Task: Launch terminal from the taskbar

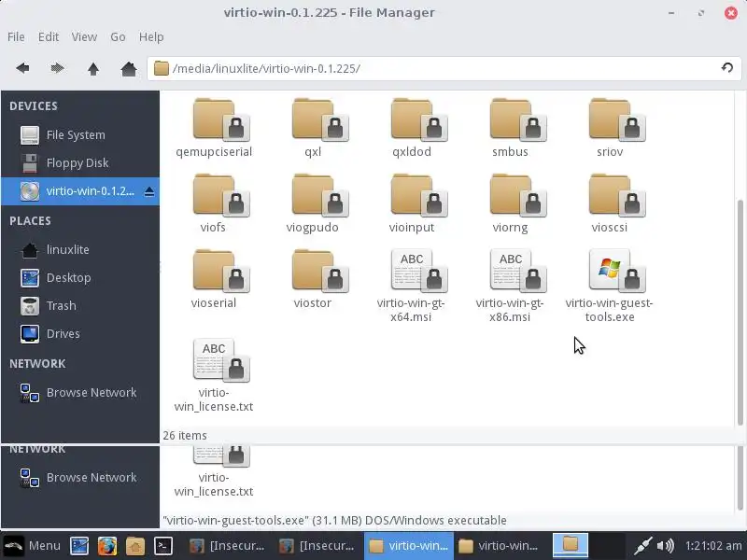Action: coord(162,546)
